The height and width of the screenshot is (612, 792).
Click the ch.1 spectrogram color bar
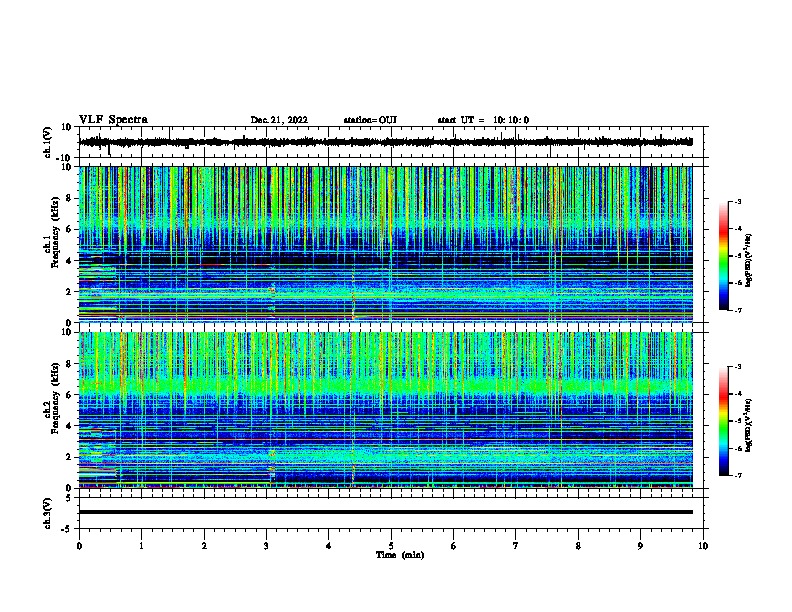[723, 256]
